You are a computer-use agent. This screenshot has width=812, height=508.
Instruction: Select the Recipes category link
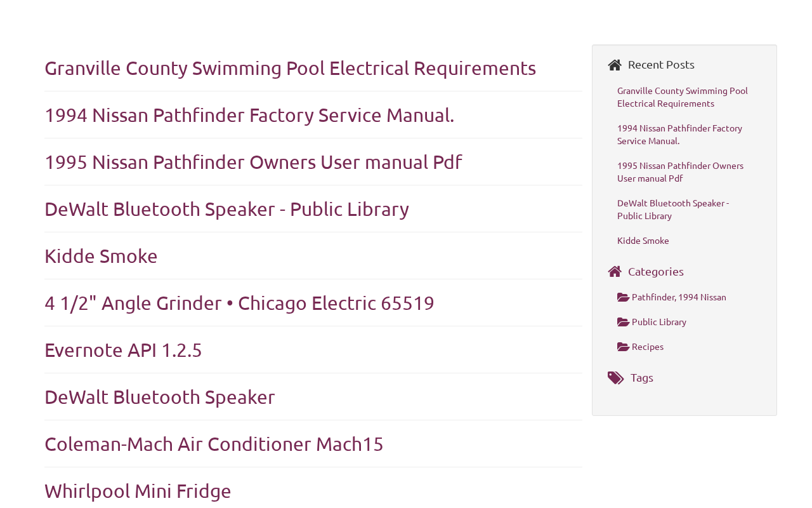point(648,347)
